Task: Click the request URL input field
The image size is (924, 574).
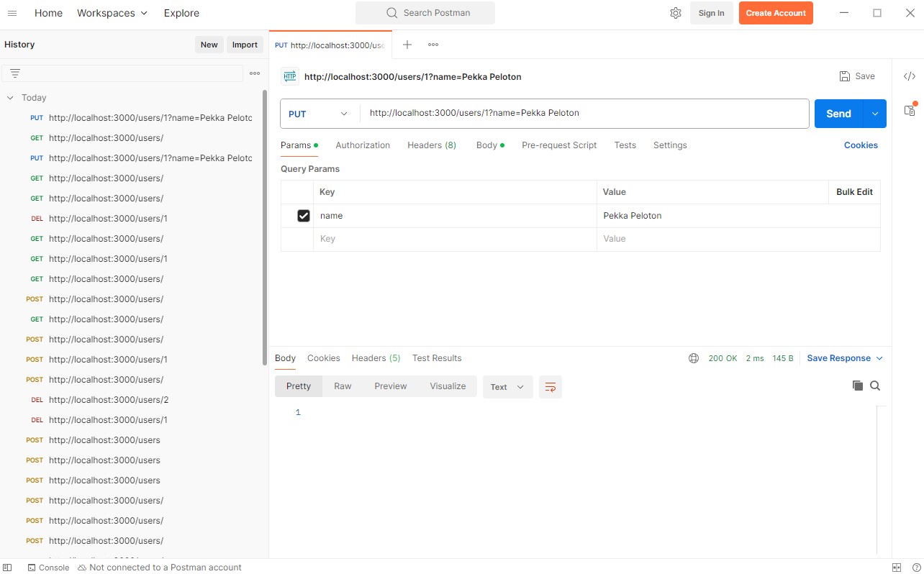Action: click(x=583, y=114)
